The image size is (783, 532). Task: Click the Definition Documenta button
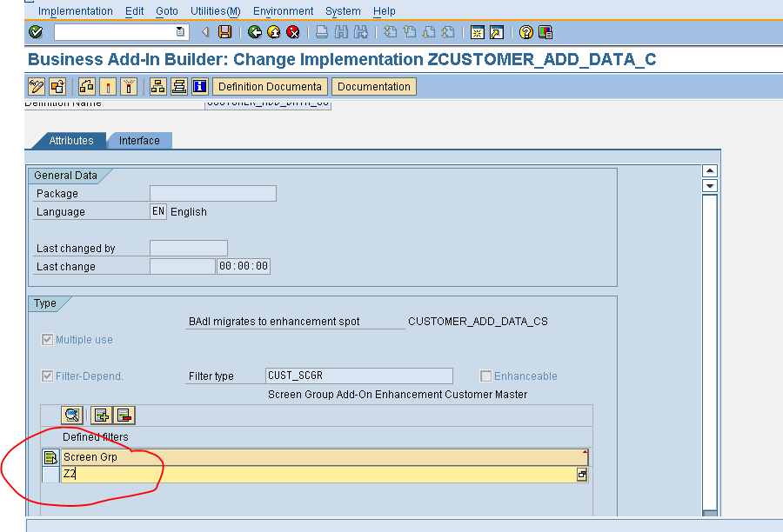pyautogui.click(x=271, y=86)
